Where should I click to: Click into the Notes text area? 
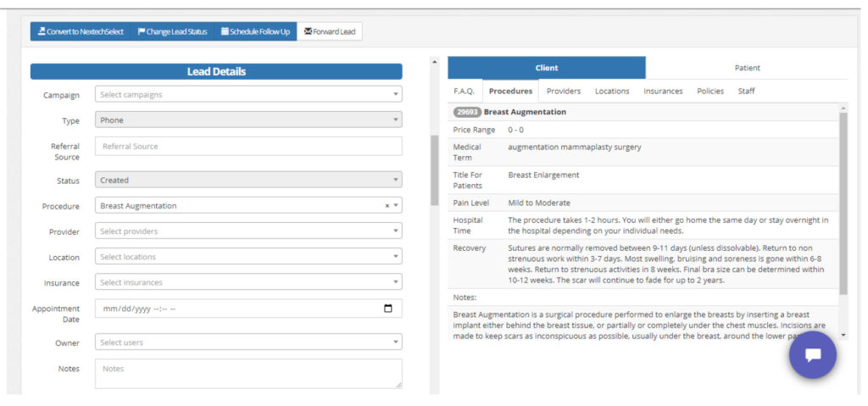248,373
